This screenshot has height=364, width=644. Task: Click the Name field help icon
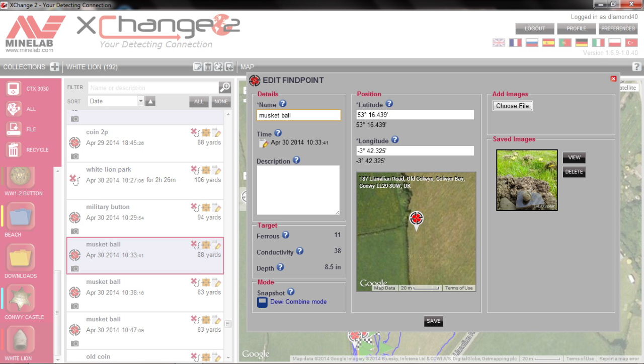(x=282, y=104)
